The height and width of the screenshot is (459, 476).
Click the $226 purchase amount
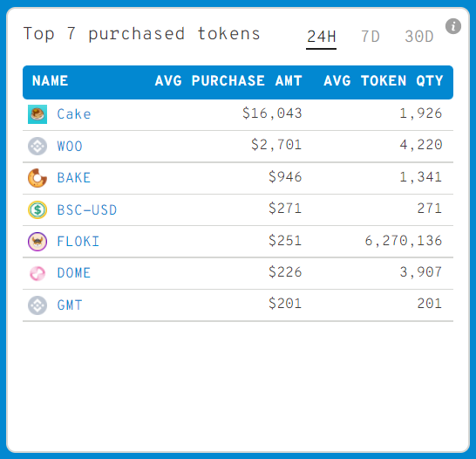point(285,272)
